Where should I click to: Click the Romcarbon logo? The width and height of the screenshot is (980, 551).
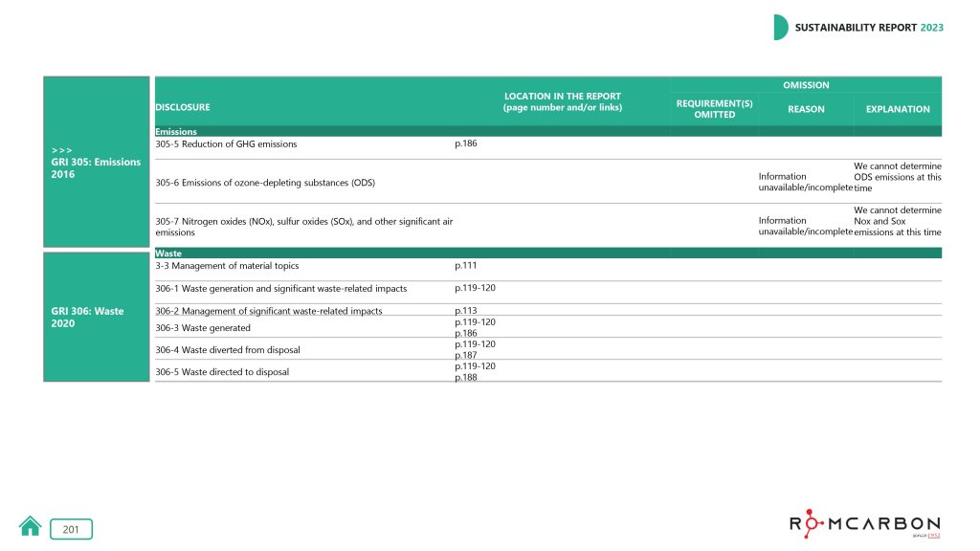(864, 524)
